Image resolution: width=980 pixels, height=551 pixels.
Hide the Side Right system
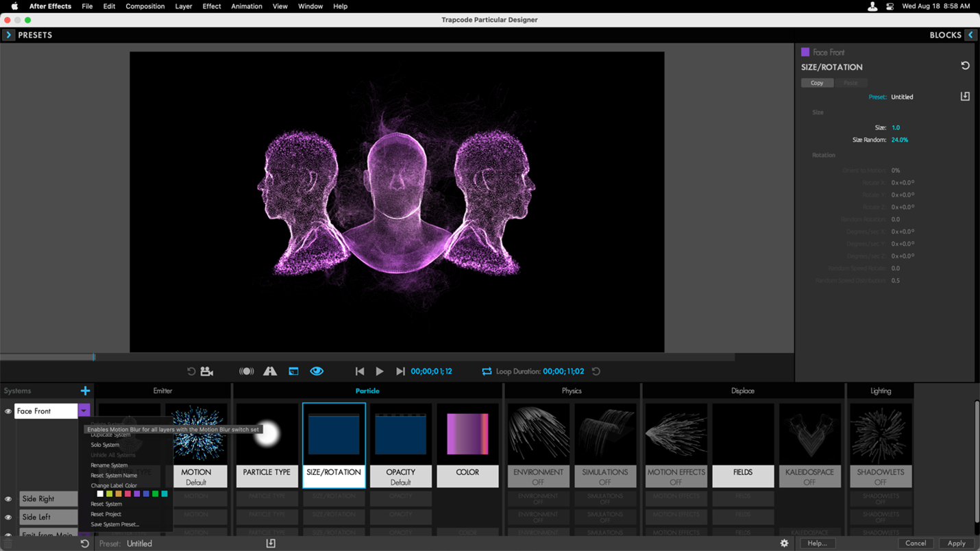8,499
